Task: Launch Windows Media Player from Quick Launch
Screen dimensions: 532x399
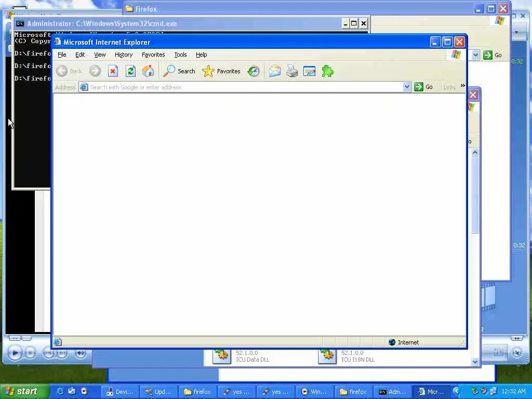Action: 84,391
